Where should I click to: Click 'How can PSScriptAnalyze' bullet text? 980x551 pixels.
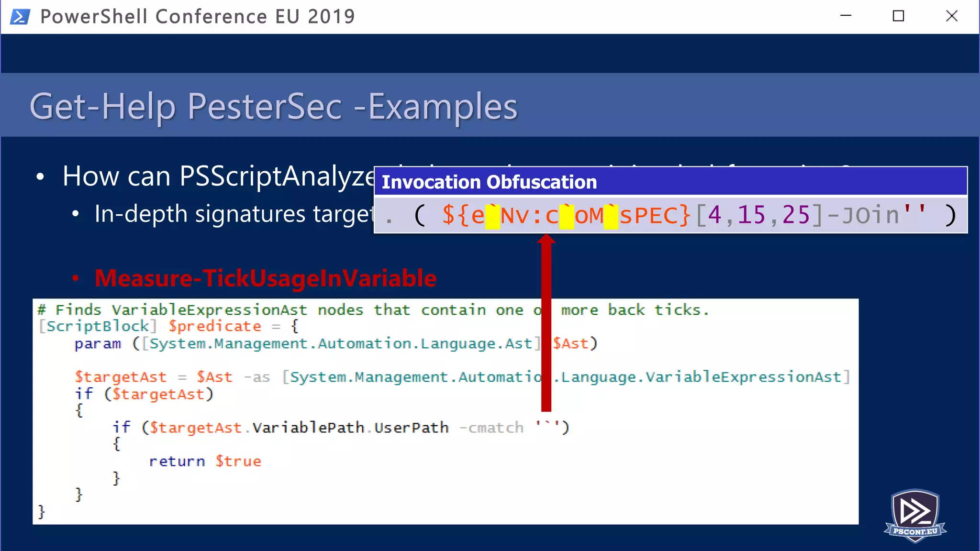click(219, 176)
